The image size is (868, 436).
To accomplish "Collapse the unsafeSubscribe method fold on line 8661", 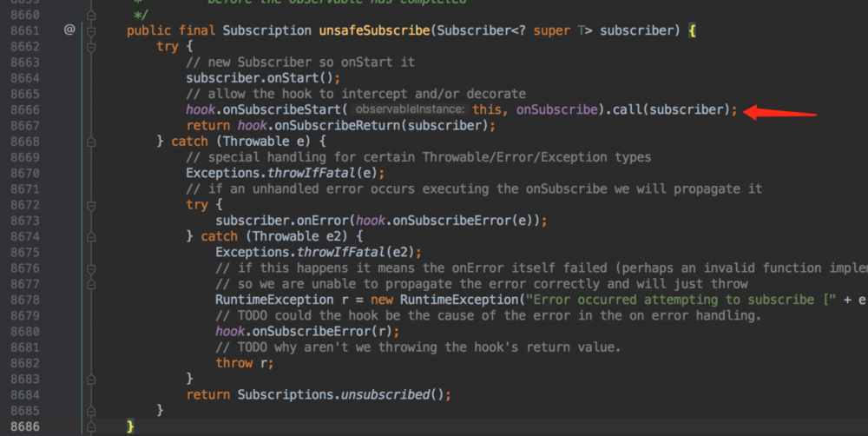I will 91,31.
